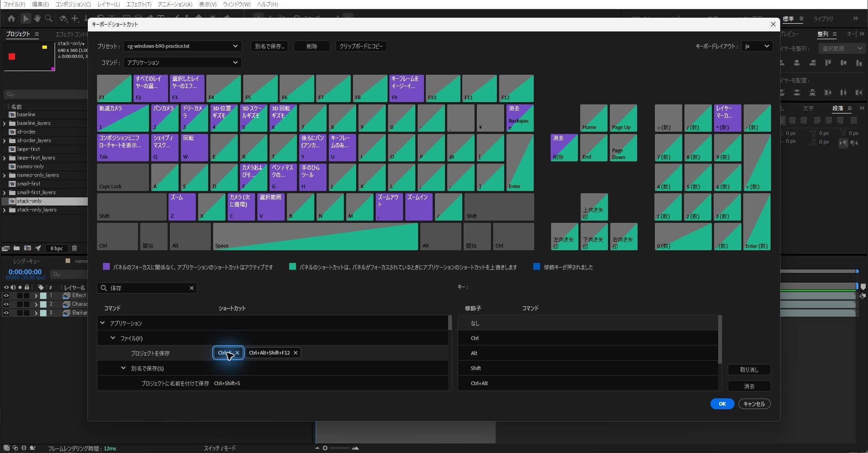Click the 別名で保存 button

(270, 46)
